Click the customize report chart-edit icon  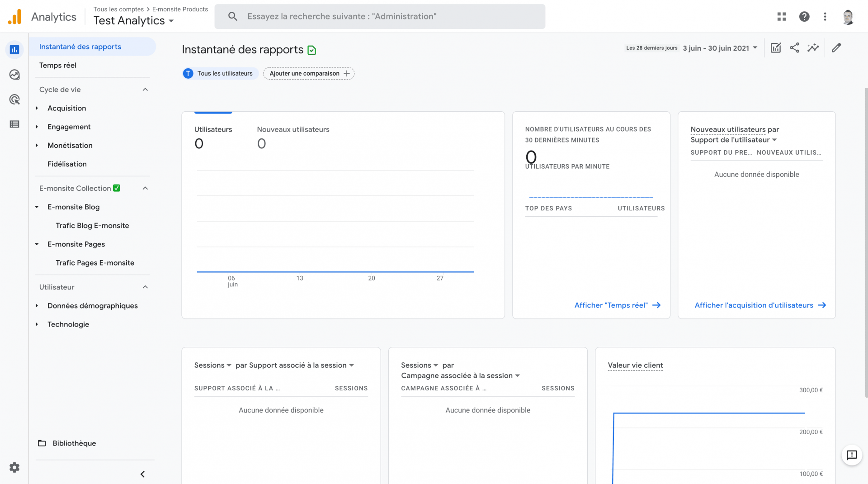(776, 47)
